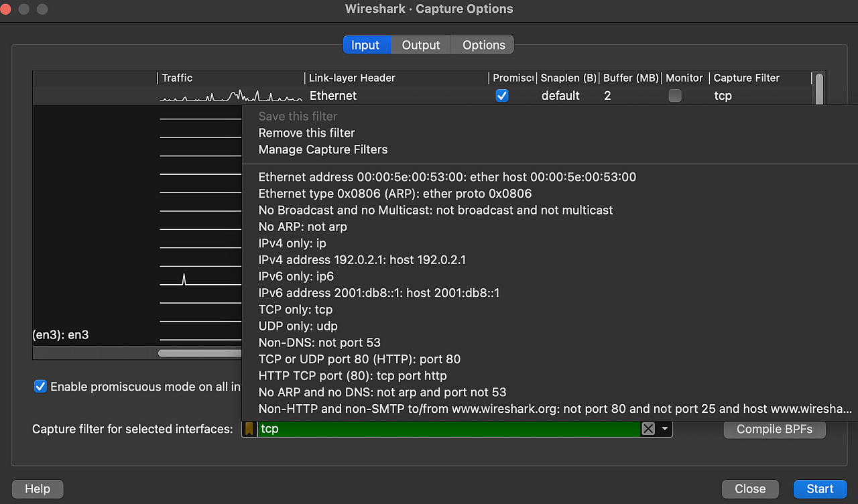Select No ARP and no DNS filter
The image size is (858, 504).
(382, 392)
